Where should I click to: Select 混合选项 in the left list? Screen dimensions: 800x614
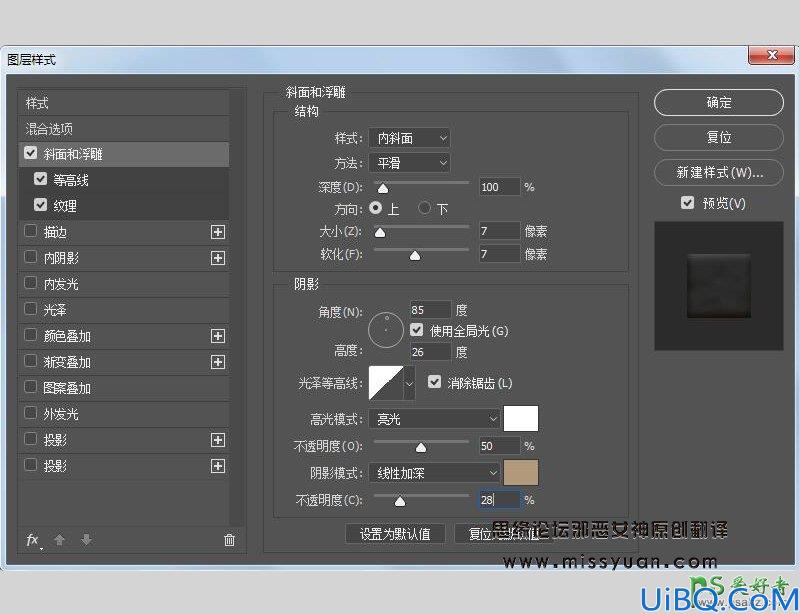[123, 129]
